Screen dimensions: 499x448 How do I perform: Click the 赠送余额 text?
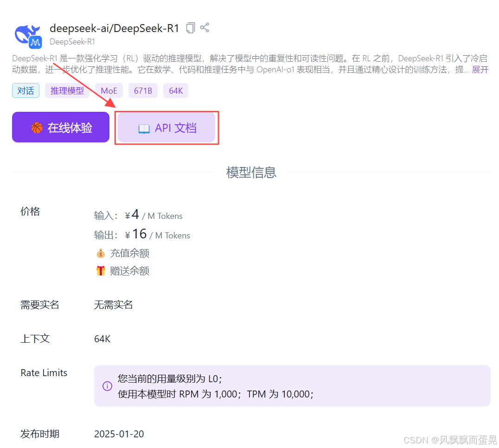point(129,271)
